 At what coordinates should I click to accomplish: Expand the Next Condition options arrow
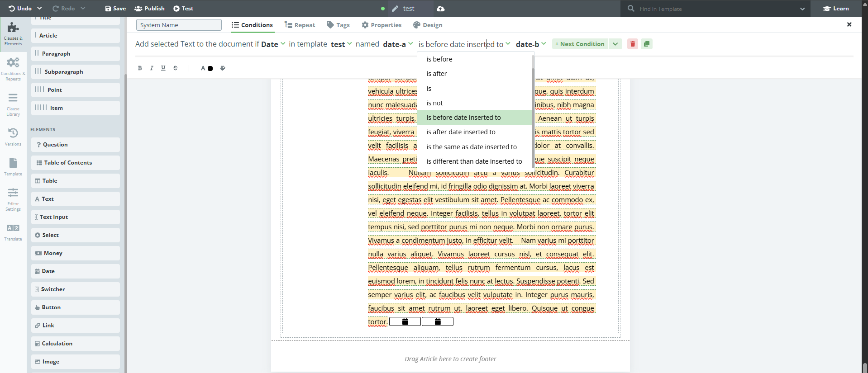click(x=615, y=44)
